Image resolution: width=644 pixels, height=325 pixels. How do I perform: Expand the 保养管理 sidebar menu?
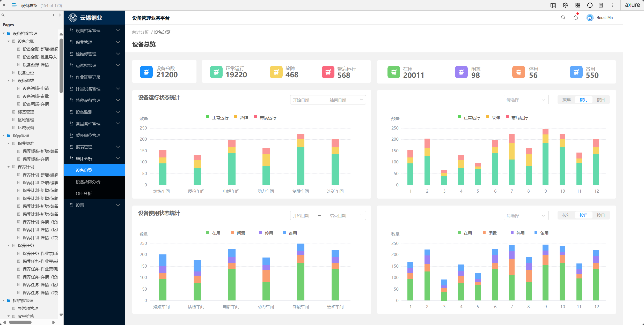(x=95, y=42)
